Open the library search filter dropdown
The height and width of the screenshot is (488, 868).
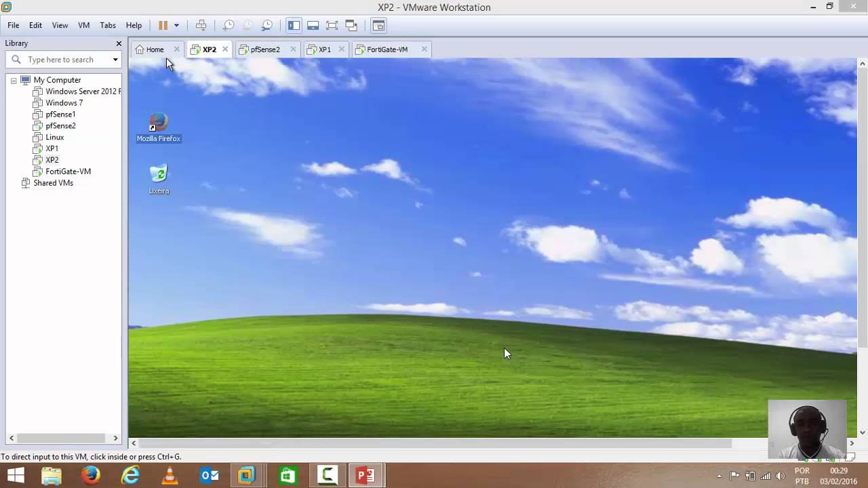tap(115, 60)
